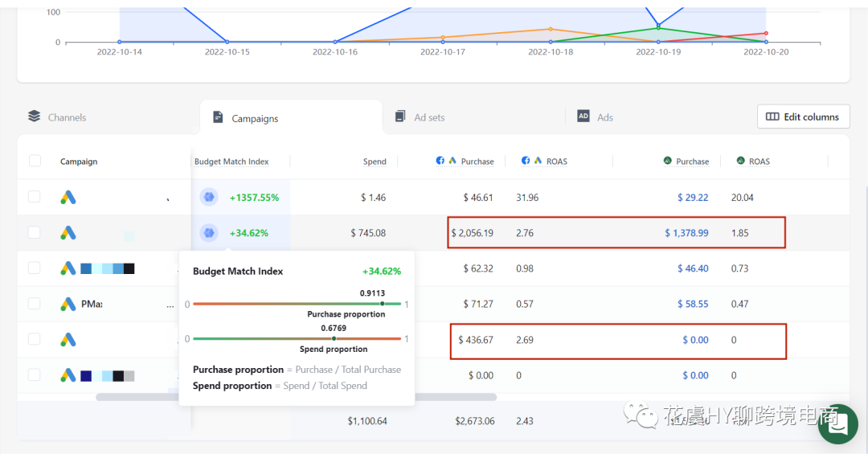Click Google Ads icon in the +1357.55% row
The height and width of the screenshot is (454, 868).
(68, 197)
